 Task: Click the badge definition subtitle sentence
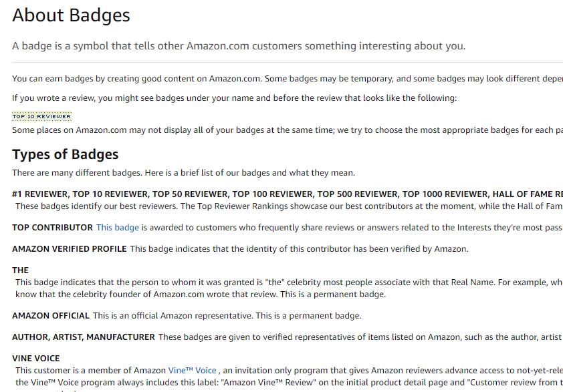239,46
